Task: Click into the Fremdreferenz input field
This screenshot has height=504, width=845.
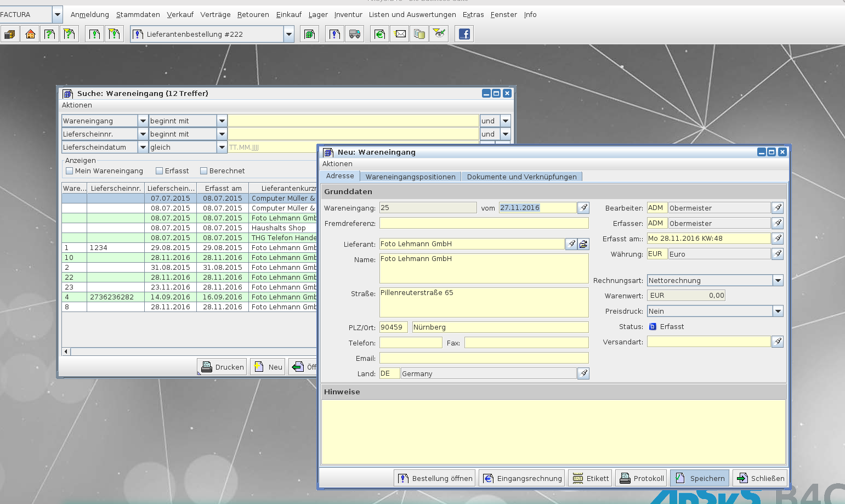Action: (x=484, y=223)
